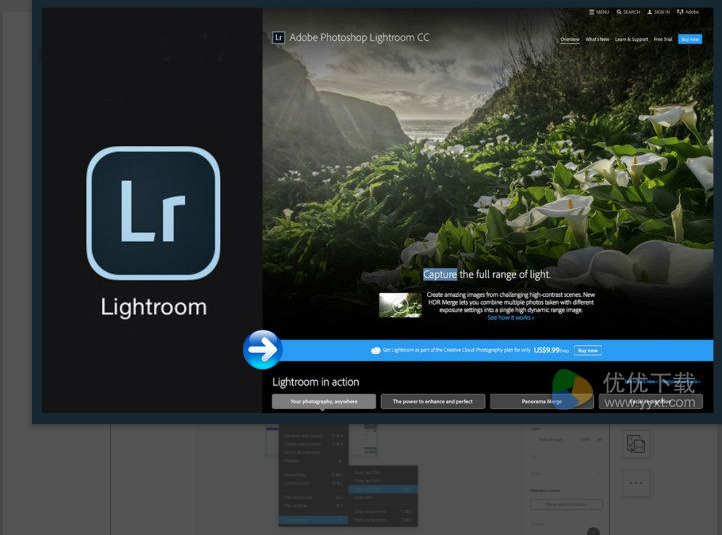The image size is (722, 535).
Task: Choose Remove auto layout in the context menu
Action: click(313, 436)
